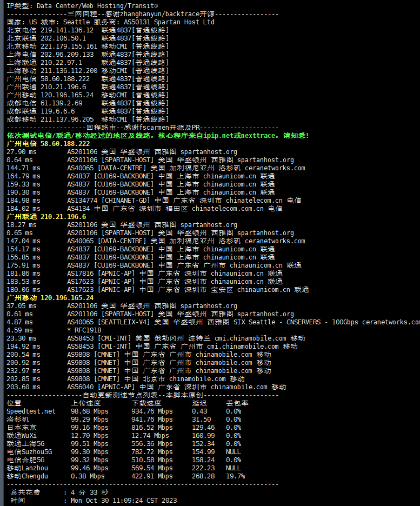
Task: Click the AS9808 北京市 chinamobile.com hop
Action: click(156, 379)
